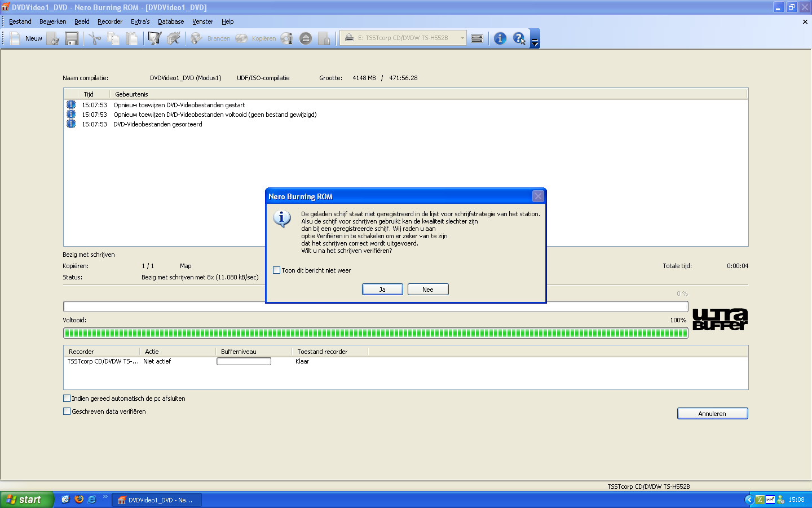Expand the toolbar overflow options arrow
The width and height of the screenshot is (812, 508).
535,38
